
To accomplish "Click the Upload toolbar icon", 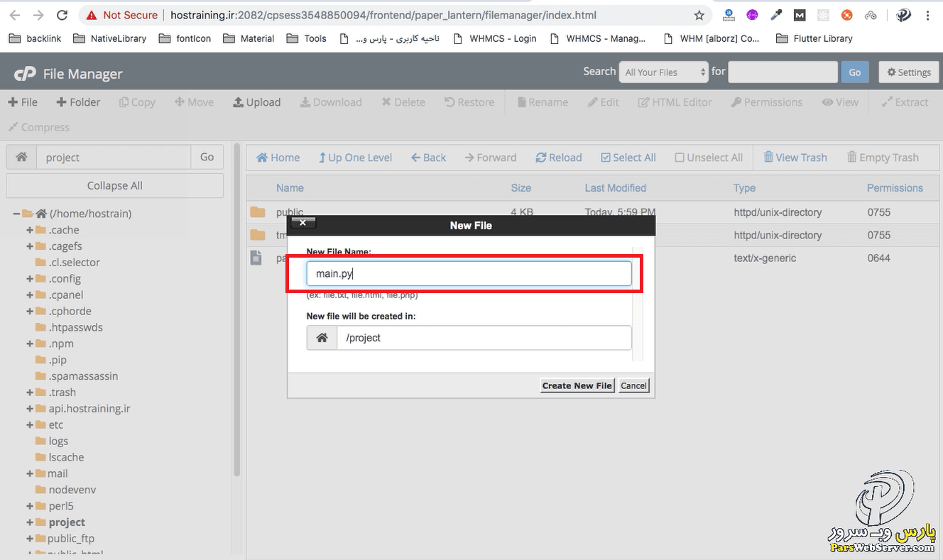I will (239, 102).
